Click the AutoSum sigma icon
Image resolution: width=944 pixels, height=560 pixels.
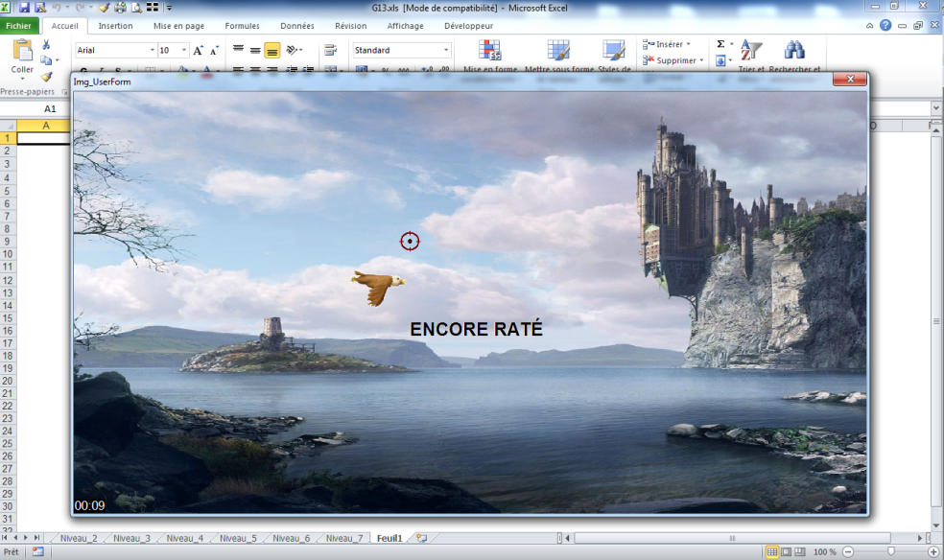[720, 44]
